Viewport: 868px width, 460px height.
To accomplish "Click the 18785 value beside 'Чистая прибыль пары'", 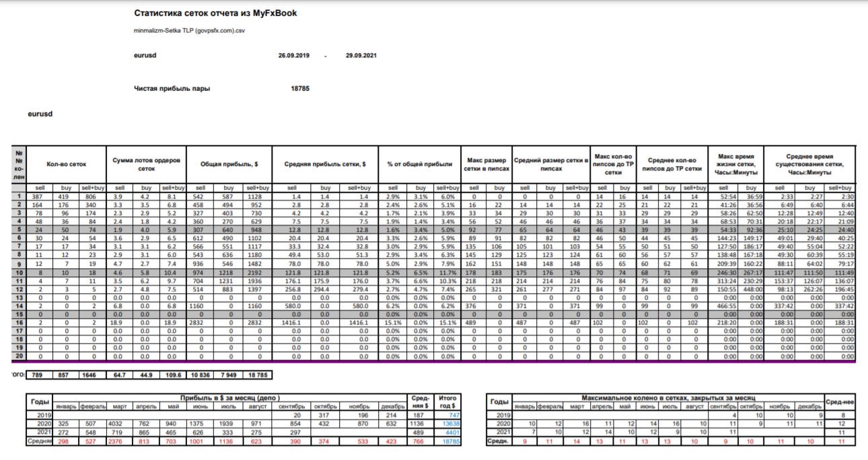I will pyautogui.click(x=300, y=88).
